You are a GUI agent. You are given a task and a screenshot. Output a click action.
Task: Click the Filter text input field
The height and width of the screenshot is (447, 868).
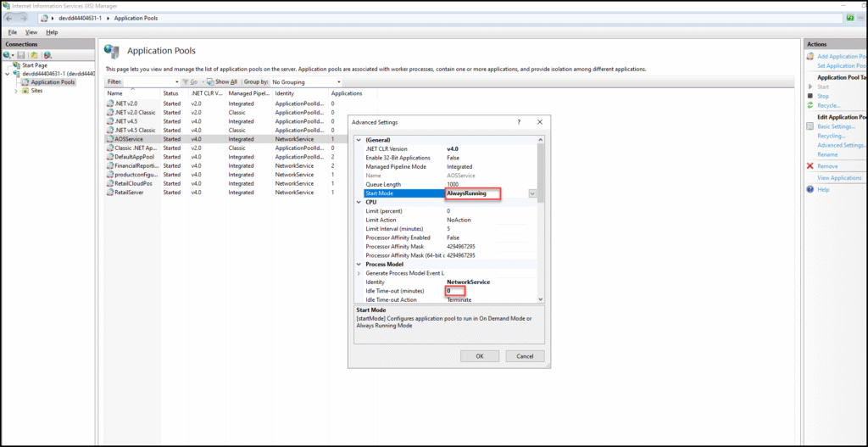coord(148,82)
